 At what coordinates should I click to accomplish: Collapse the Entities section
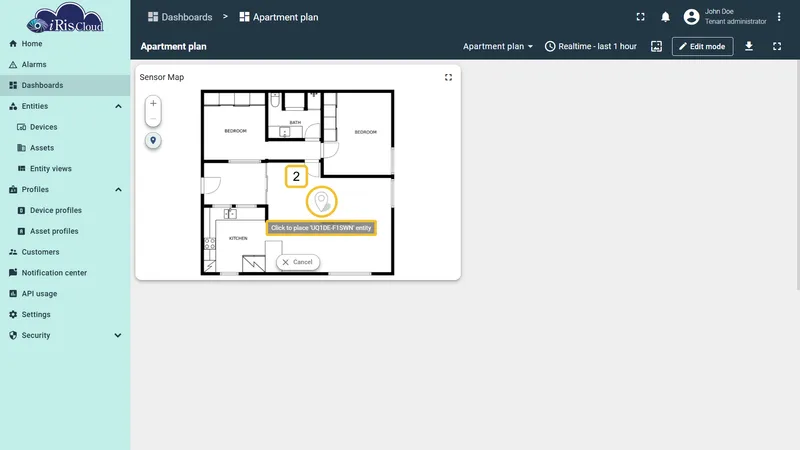click(118, 106)
